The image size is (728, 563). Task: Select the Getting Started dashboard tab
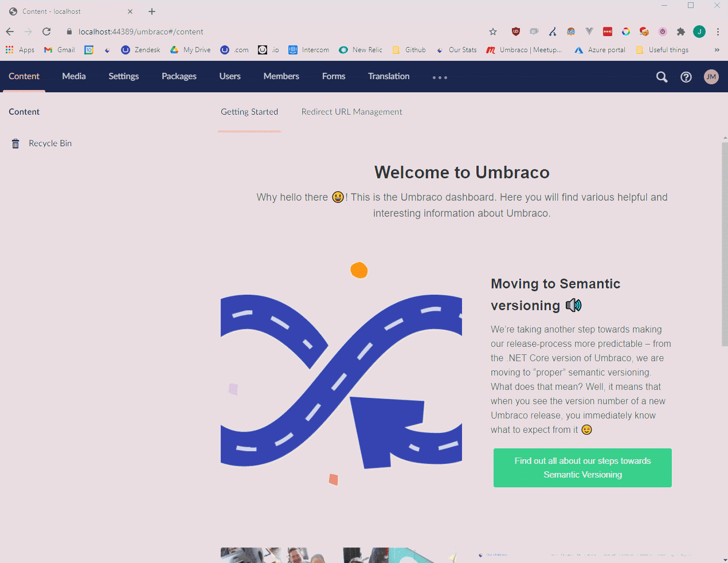[x=249, y=112]
